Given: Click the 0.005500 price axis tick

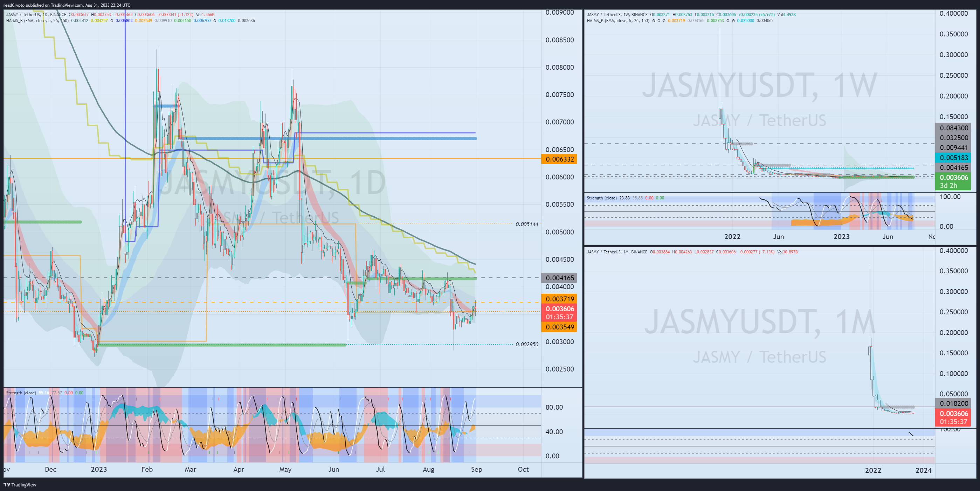Looking at the screenshot, I should tap(560, 204).
